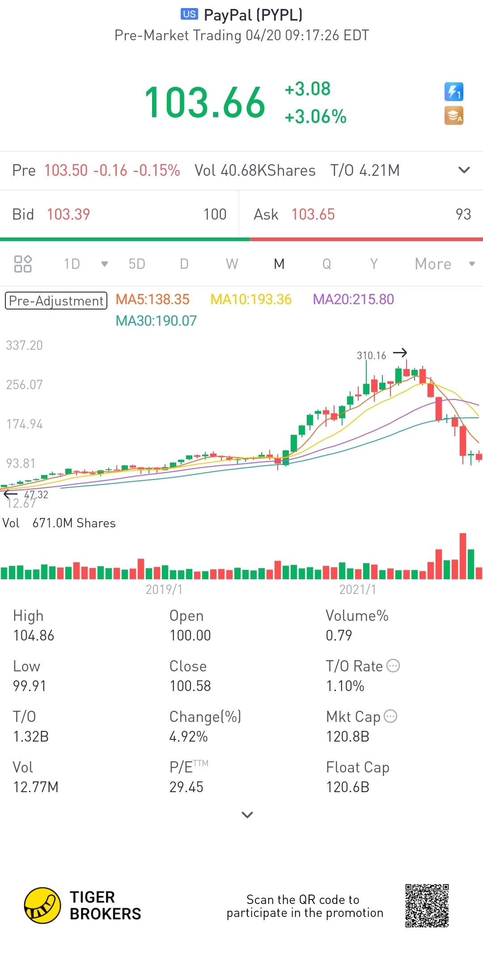Select the W weekly chart tab
Image resolution: width=483 pixels, height=980 pixels.
point(232,264)
